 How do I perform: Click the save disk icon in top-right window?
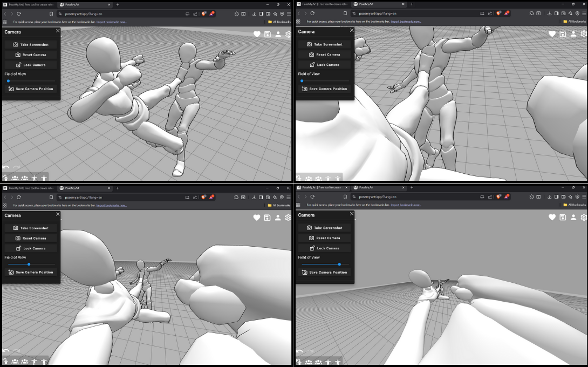tap(563, 34)
